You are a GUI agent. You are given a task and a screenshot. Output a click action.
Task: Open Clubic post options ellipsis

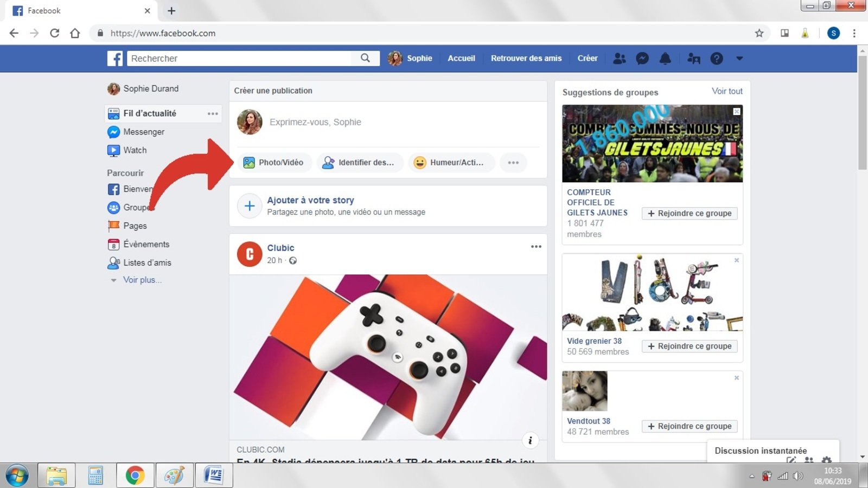point(536,247)
